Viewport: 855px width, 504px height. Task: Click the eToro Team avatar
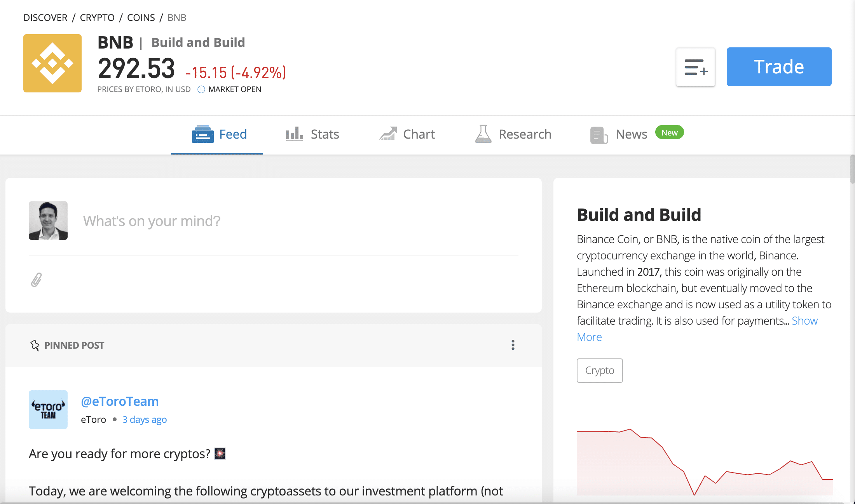click(x=48, y=410)
